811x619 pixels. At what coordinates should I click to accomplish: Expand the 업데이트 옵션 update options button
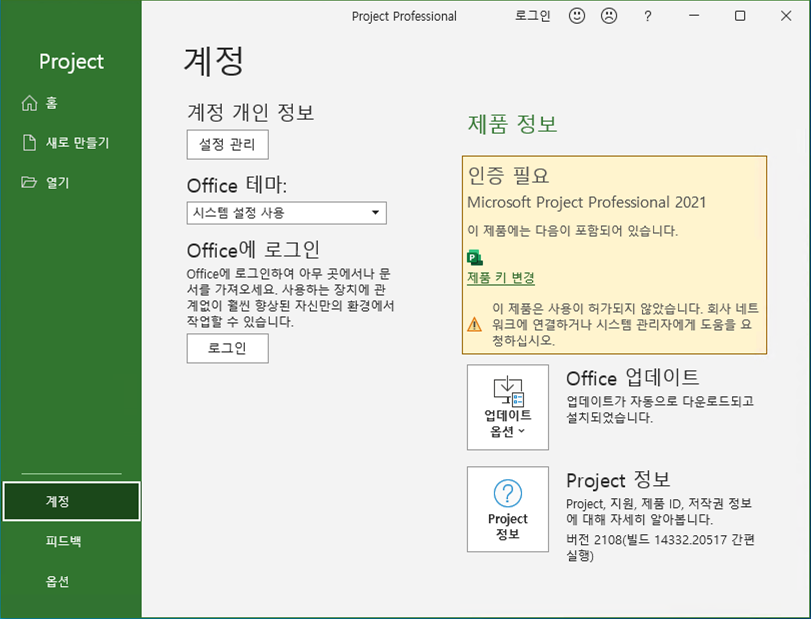coord(508,407)
